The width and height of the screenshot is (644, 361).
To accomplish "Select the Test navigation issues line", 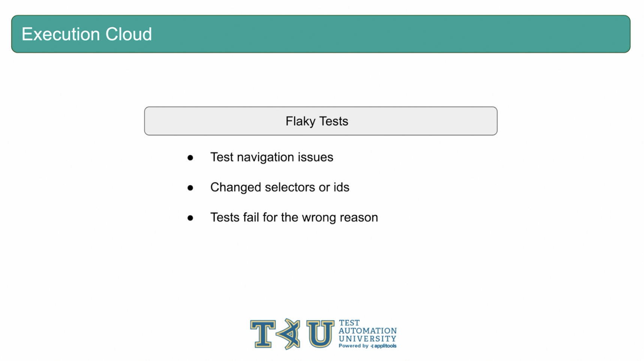I will coord(272,157).
